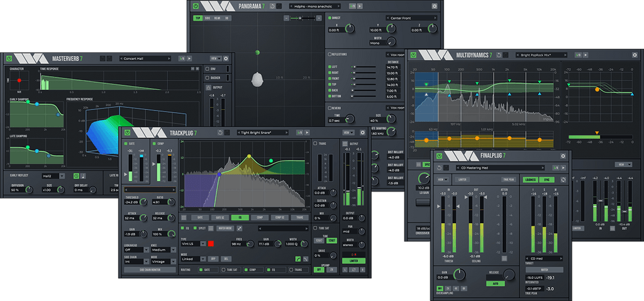Toggle the FinalPlug 7 power icon
The width and height of the screenshot is (644, 301).
click(439, 156)
